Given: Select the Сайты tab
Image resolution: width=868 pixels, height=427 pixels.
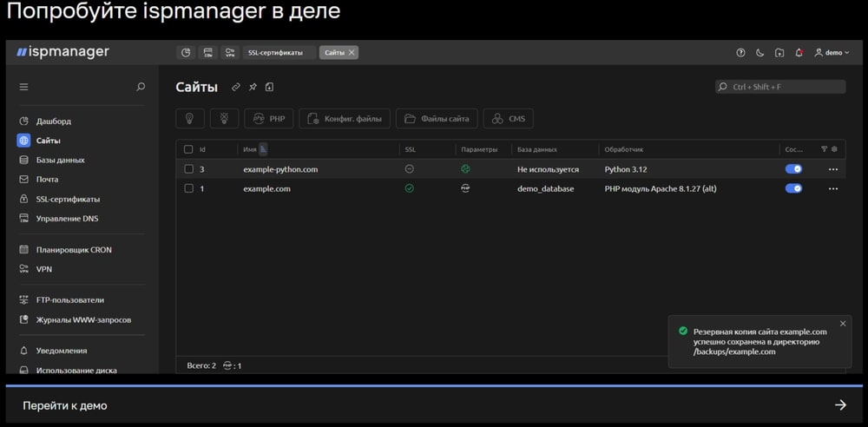Looking at the screenshot, I should pyautogui.click(x=334, y=53).
